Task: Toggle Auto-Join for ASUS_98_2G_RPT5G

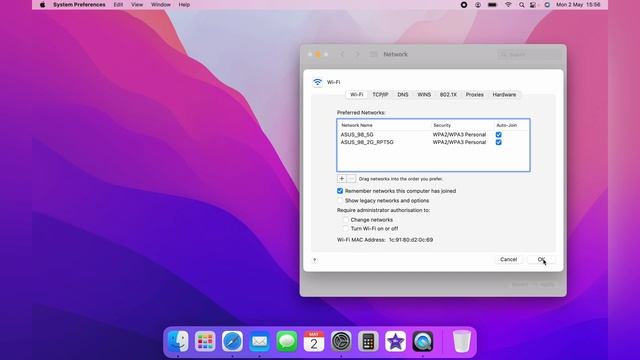Action: click(x=498, y=142)
